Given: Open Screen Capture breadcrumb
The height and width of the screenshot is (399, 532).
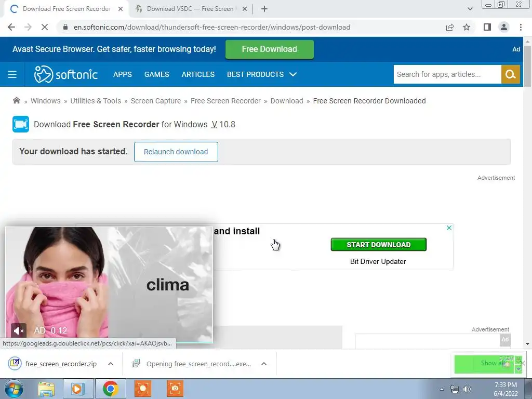Looking at the screenshot, I should [156, 101].
